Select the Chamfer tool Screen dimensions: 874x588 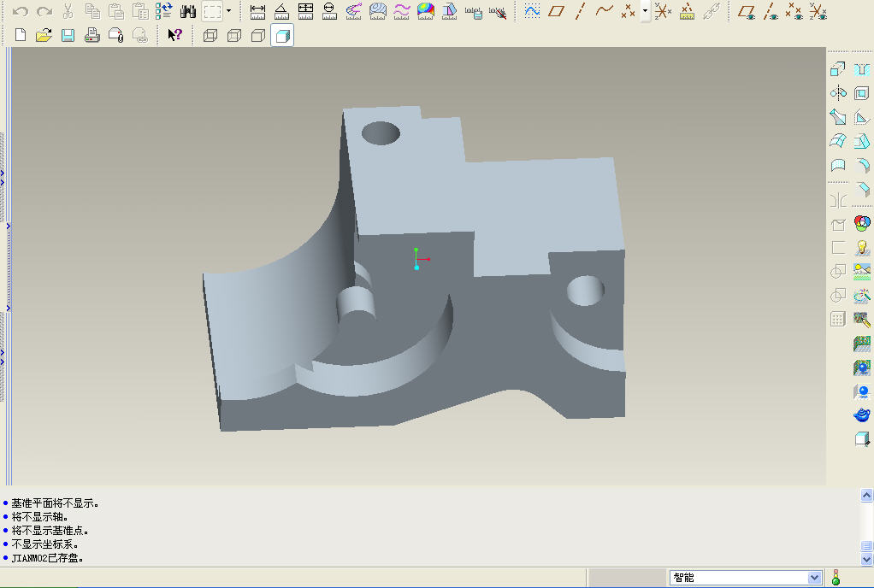click(862, 189)
